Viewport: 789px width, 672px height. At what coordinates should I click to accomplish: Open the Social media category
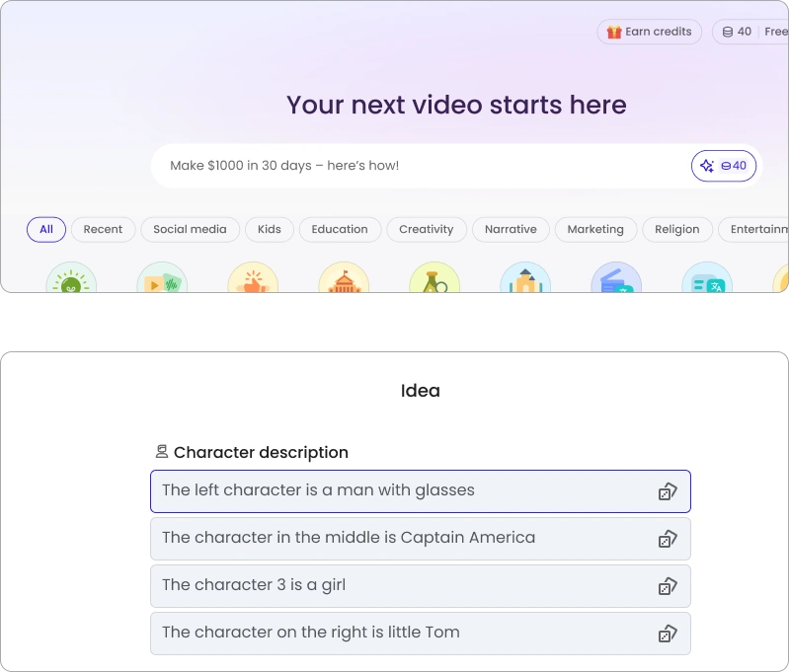point(191,229)
